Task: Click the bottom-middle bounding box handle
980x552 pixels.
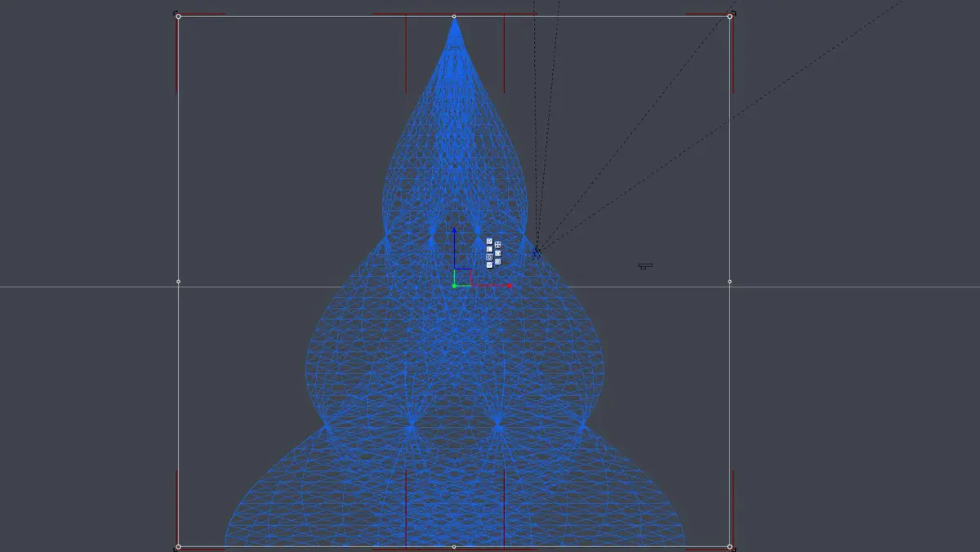Action: (454, 547)
